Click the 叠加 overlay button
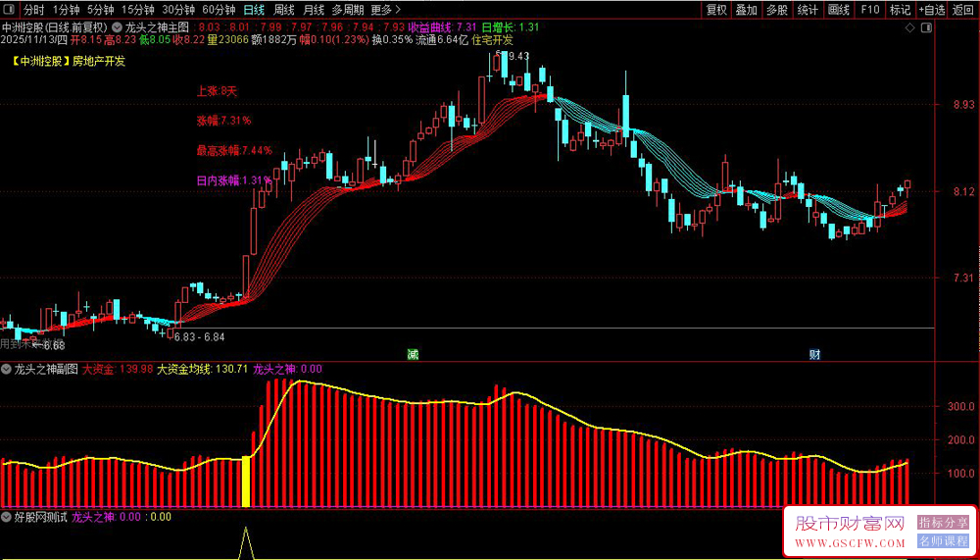The height and width of the screenshot is (560, 980). coord(746,10)
